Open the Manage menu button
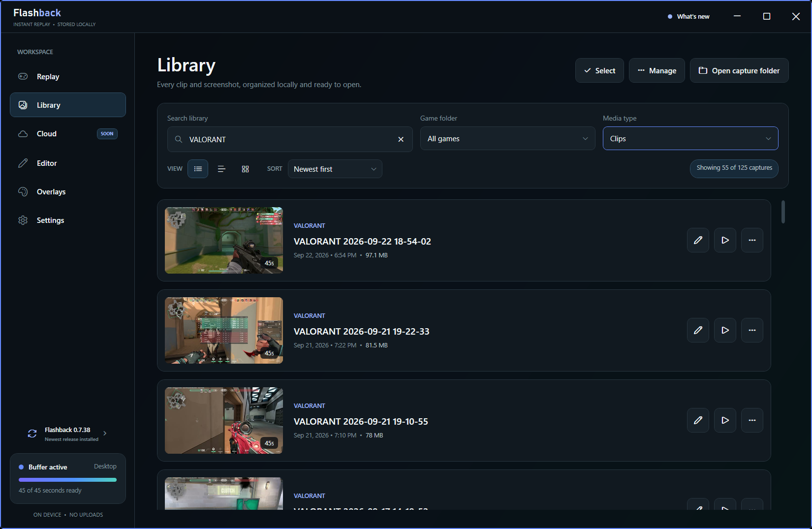812x529 pixels. [x=656, y=70]
